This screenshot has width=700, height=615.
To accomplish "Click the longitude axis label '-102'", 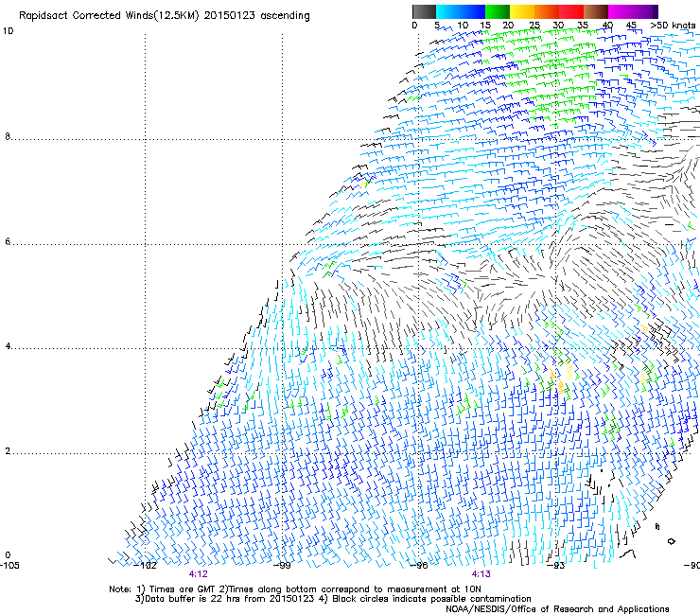I will tap(146, 566).
